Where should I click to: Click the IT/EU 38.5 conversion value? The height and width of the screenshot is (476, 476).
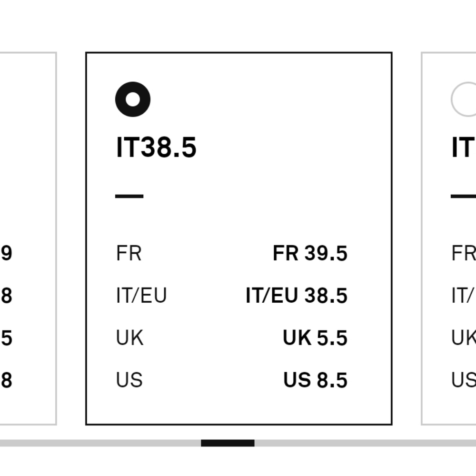pos(297,296)
